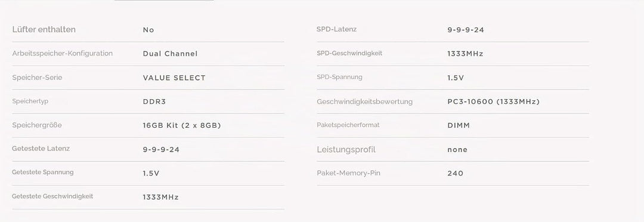Viewport: 644px width, 222px height.
Task: Click the Paketspeicherformat label
Action: pyautogui.click(x=348, y=125)
